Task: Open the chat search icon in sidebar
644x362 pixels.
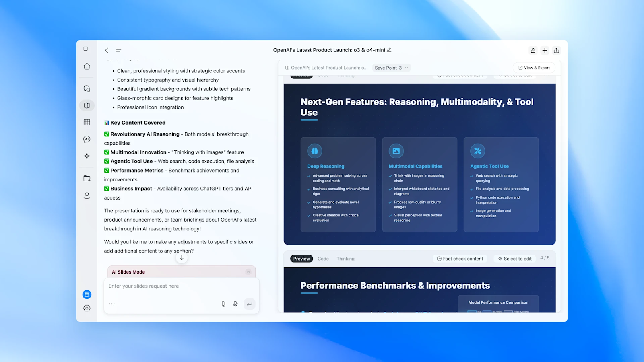Action: pyautogui.click(x=87, y=88)
